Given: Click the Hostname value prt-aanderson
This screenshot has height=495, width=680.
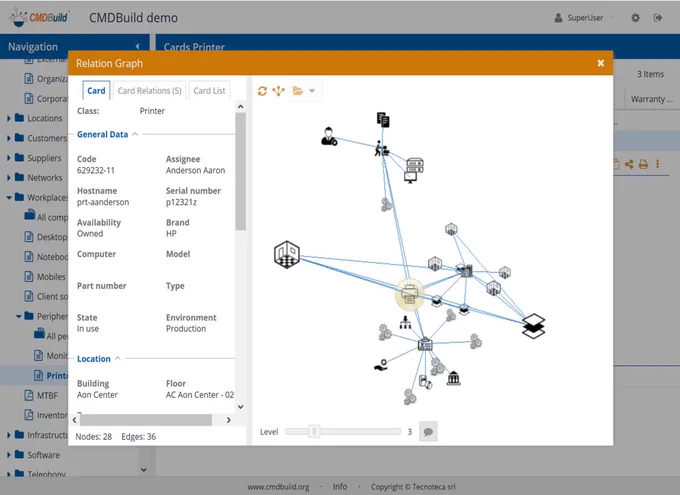Looking at the screenshot, I should tap(103, 202).
